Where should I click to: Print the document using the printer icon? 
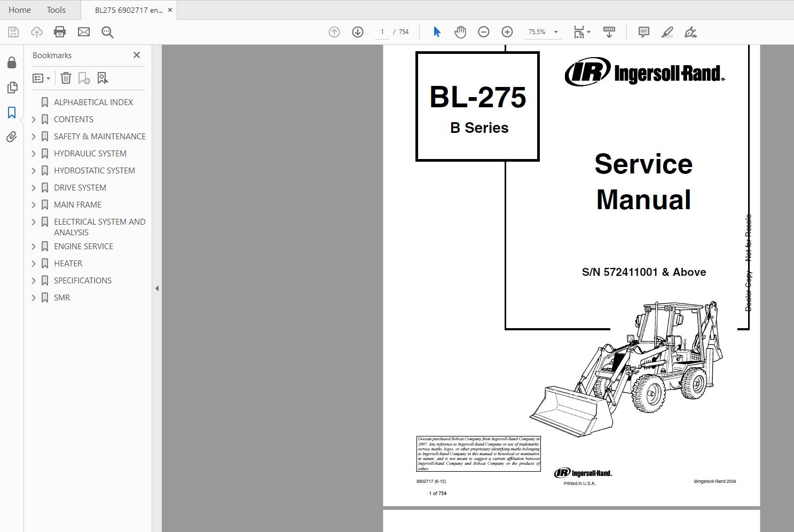click(x=60, y=32)
